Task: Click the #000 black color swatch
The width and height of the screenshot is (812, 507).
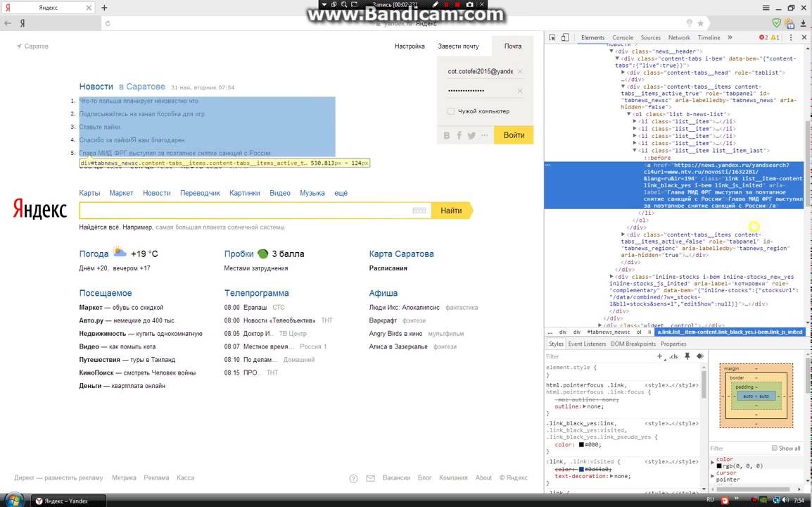Action: pos(581,444)
